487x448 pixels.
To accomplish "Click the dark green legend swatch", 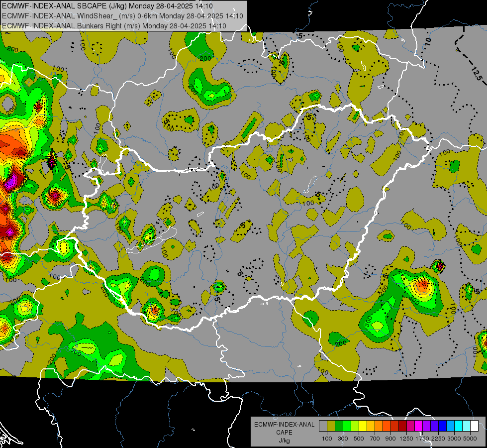I will pyautogui.click(x=339, y=426).
